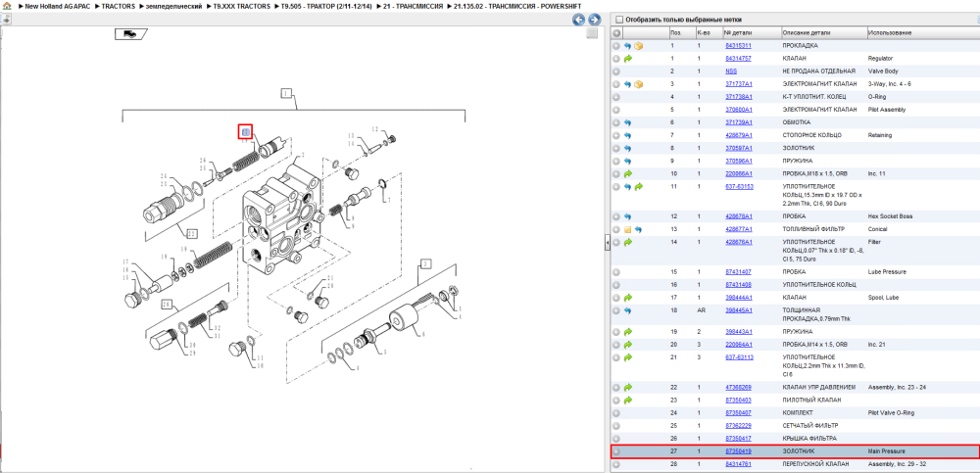Click the plus icon in the table header
Screen dimensions: 980x473
(x=616, y=33)
